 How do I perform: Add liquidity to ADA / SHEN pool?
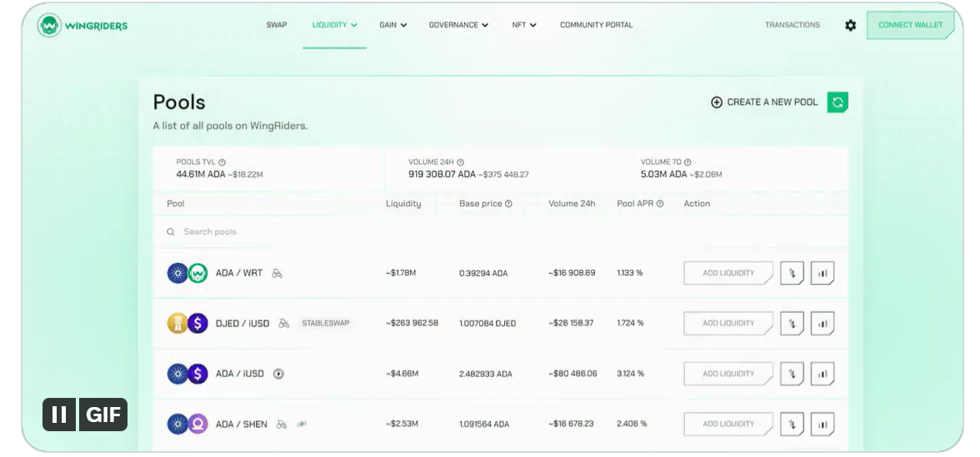tap(728, 425)
